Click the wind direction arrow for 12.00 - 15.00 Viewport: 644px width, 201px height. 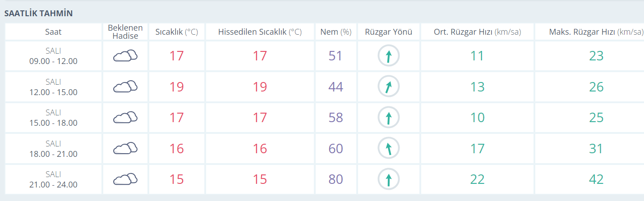point(388,87)
